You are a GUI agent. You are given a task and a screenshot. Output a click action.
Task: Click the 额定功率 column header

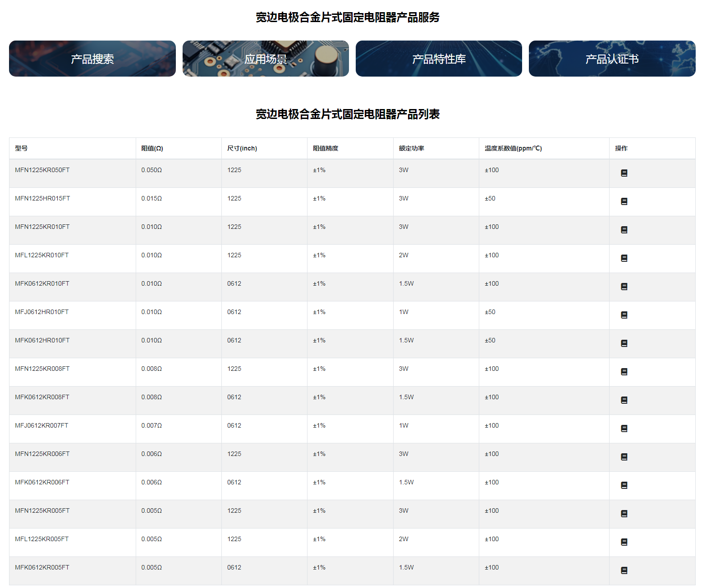[411, 148]
